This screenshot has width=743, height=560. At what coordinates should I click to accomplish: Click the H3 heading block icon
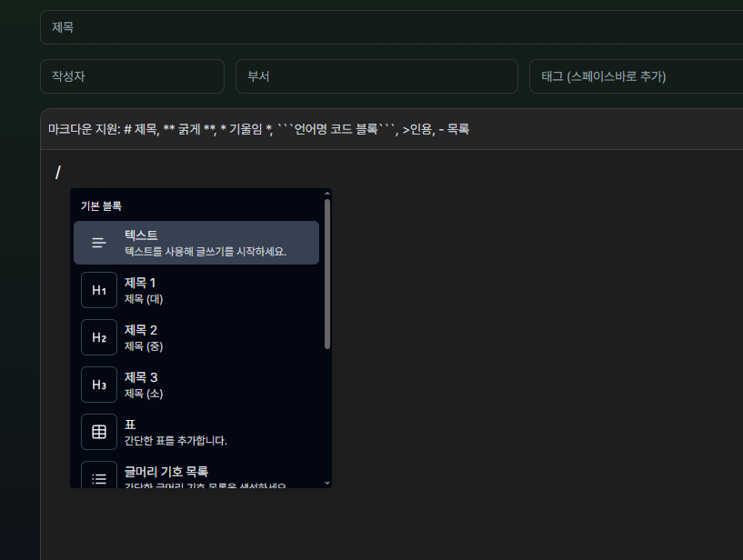[99, 385]
